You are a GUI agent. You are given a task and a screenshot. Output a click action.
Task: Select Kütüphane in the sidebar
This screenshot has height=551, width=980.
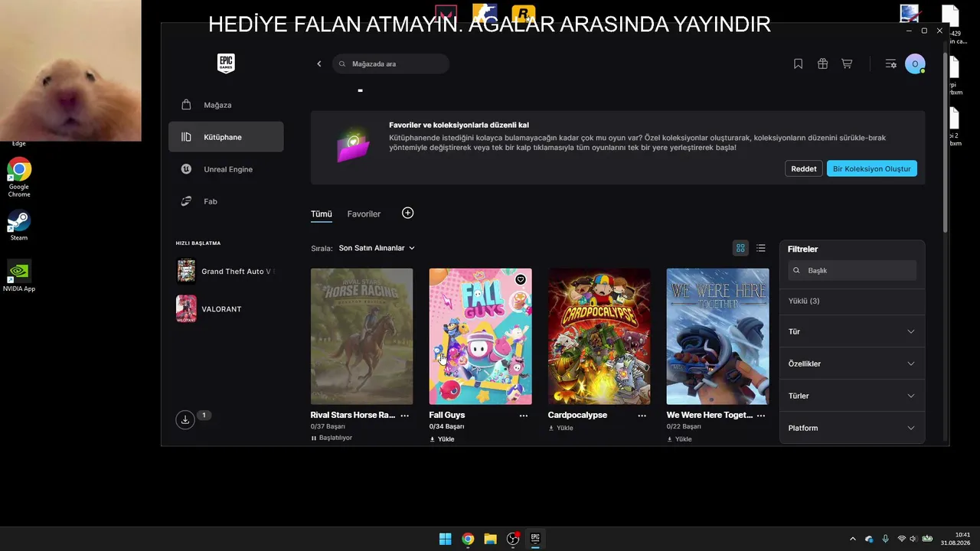pos(226,137)
